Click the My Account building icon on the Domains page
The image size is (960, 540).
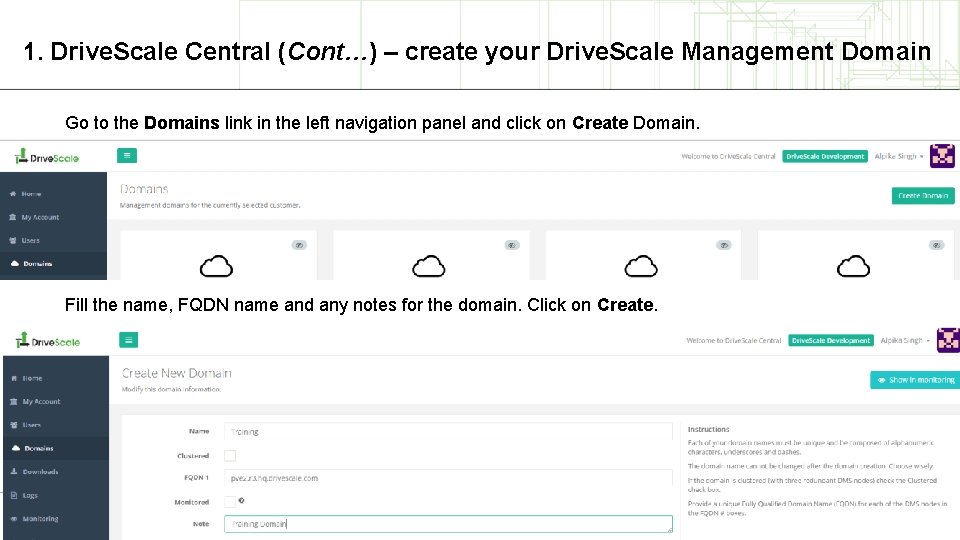pos(13,217)
